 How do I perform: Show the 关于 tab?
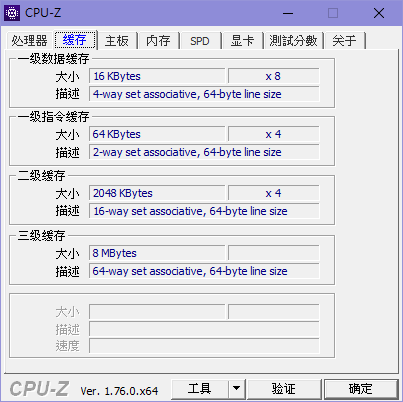(344, 41)
